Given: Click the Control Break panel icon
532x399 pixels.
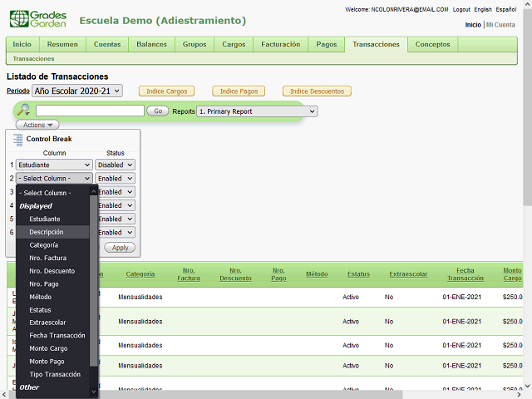Looking at the screenshot, I should coord(18,140).
